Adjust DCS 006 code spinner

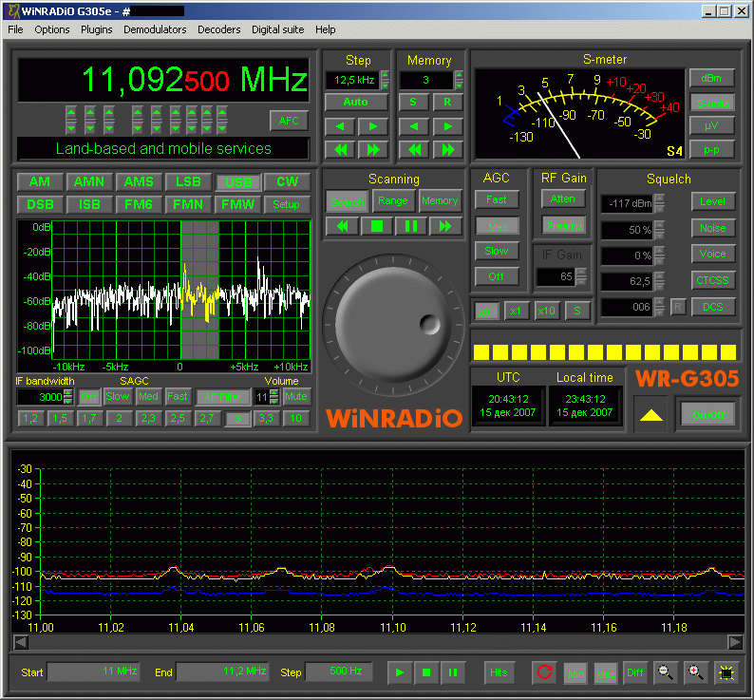(x=660, y=307)
